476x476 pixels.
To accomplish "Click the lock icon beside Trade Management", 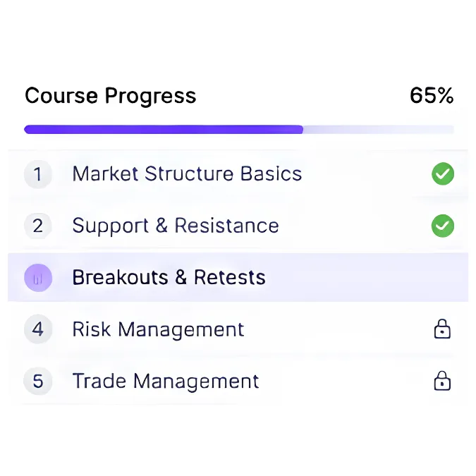I will tap(442, 381).
